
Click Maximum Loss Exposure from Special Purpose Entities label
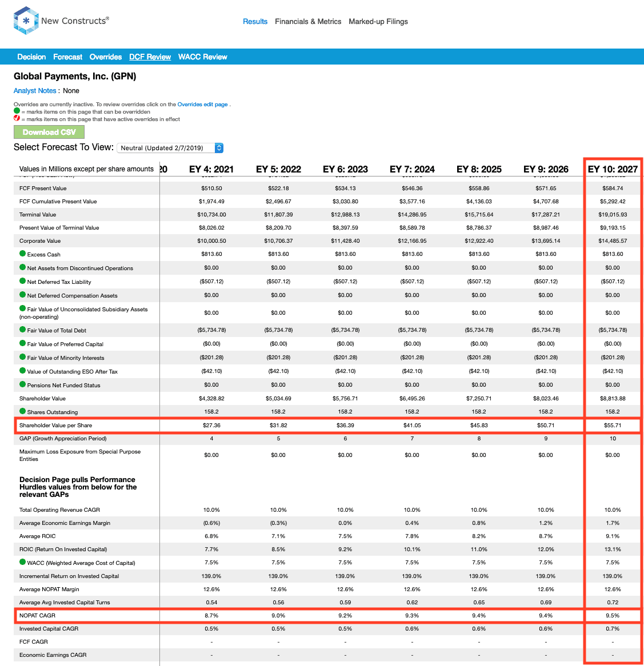coord(80,455)
